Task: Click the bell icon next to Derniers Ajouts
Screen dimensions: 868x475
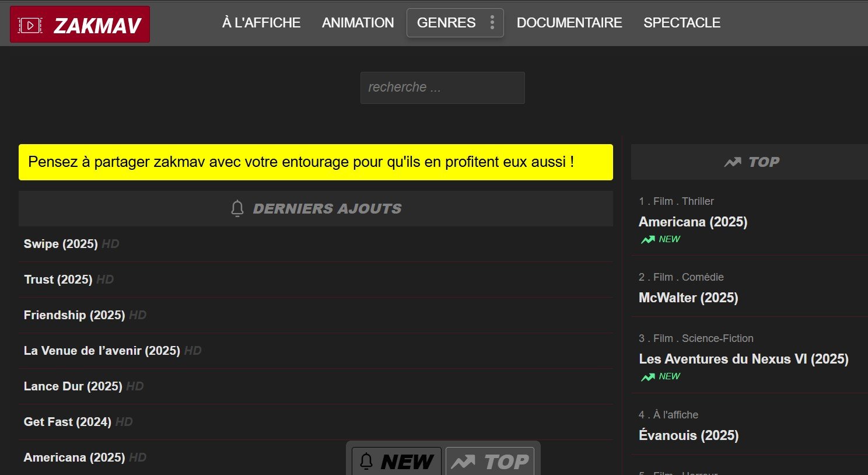Action: coord(237,209)
